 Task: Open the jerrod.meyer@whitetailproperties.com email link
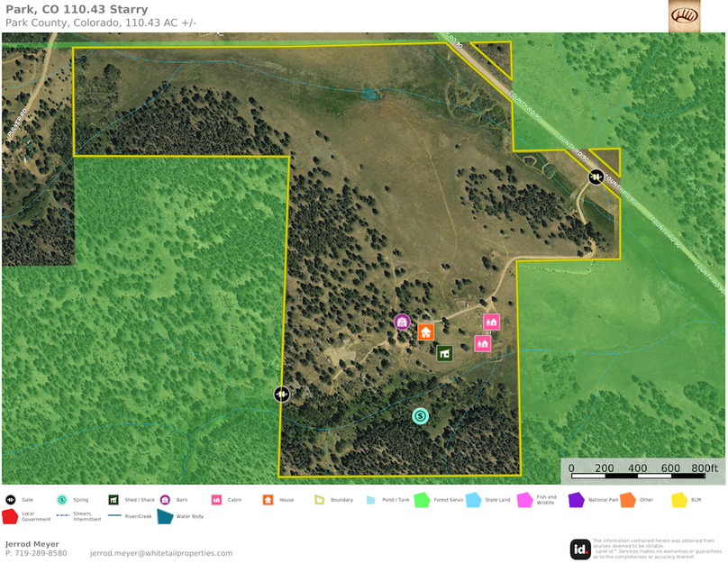click(160, 553)
